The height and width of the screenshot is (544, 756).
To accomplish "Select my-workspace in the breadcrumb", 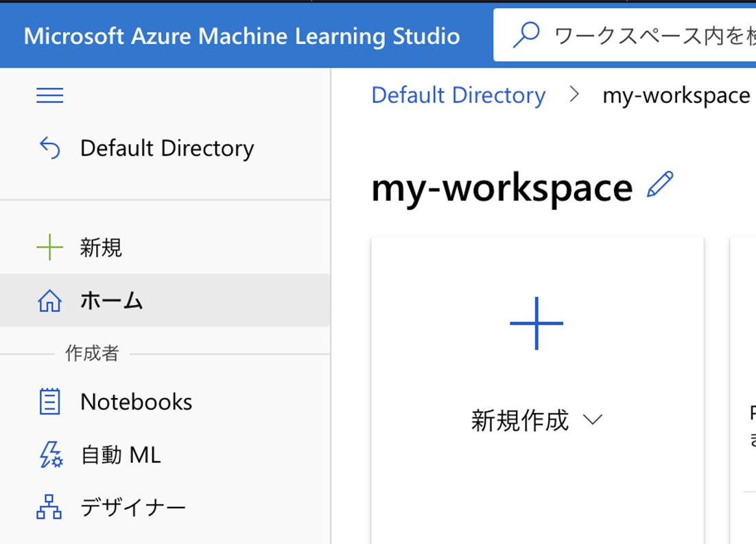I will (x=676, y=95).
